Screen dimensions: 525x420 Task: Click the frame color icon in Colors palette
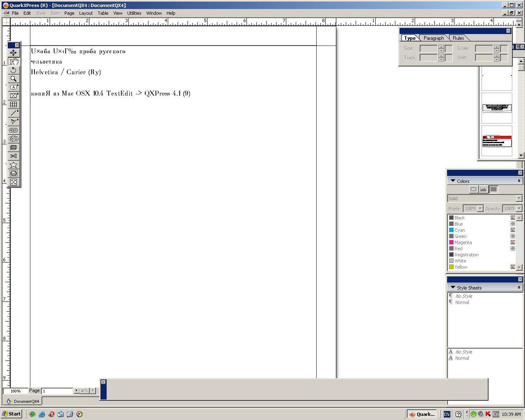(474, 189)
